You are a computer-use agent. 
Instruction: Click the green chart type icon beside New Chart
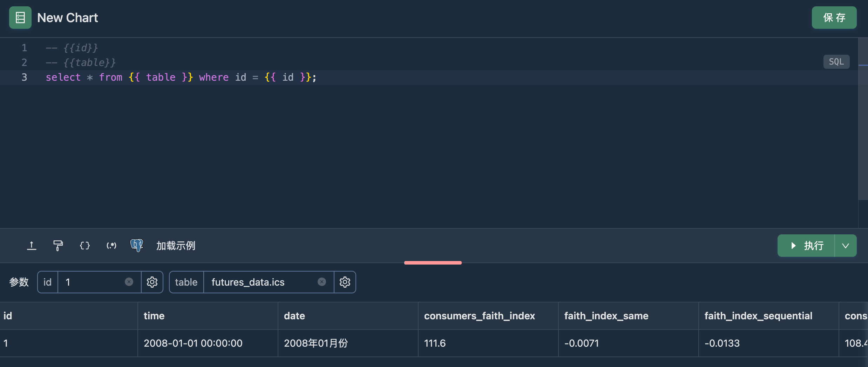[20, 18]
